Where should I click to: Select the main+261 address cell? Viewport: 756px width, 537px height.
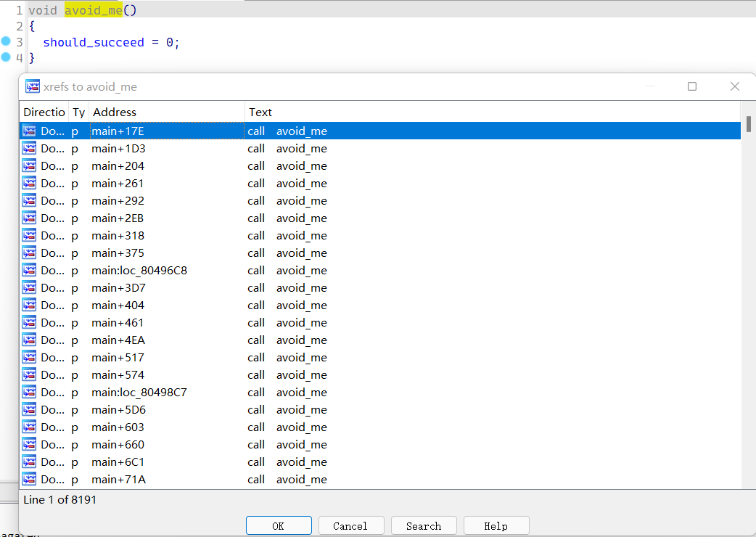(x=167, y=183)
